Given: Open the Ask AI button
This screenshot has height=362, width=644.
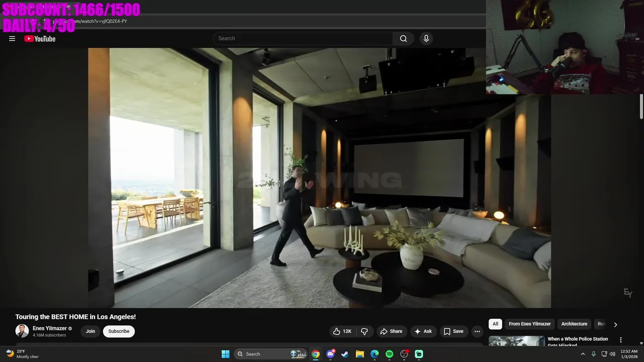Looking at the screenshot, I should click(x=423, y=331).
